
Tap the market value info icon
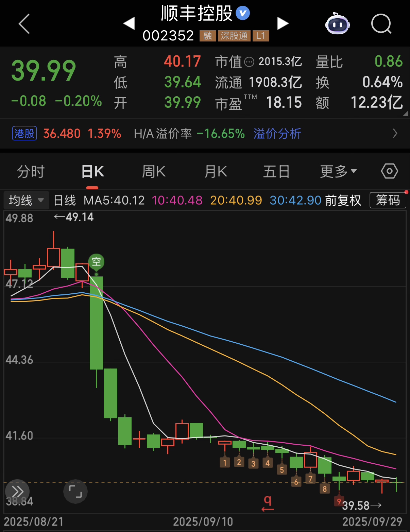click(x=249, y=62)
